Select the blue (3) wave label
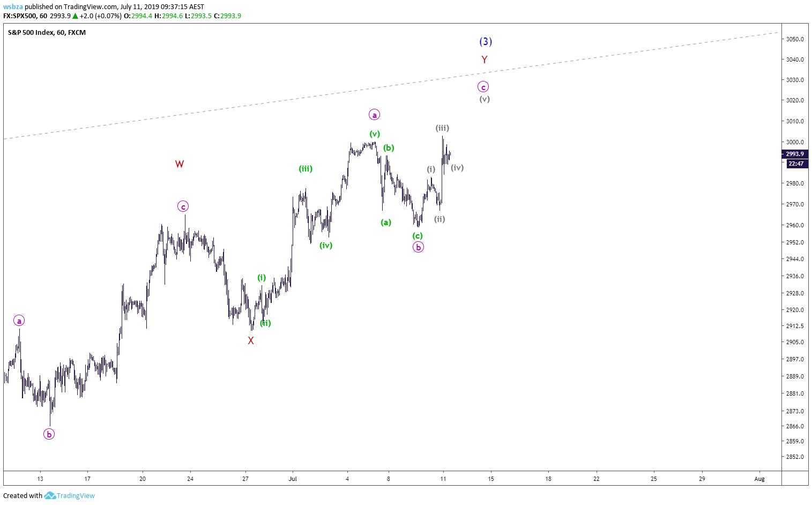This screenshot has width=812, height=505. (x=486, y=41)
